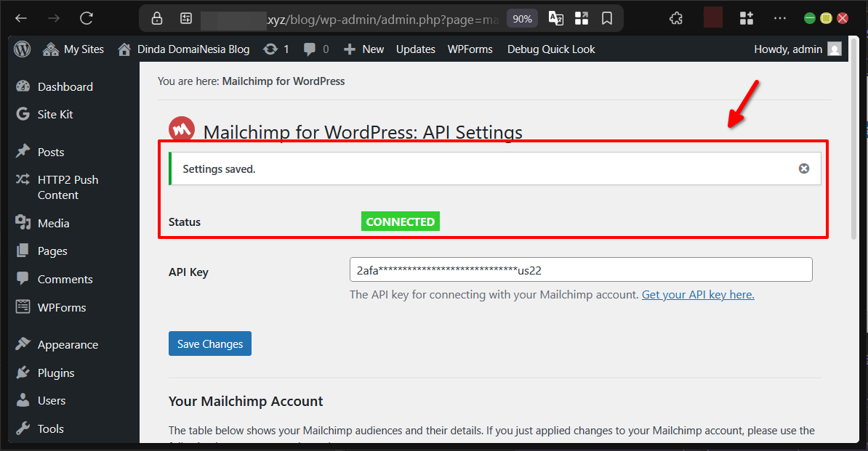
Task: Expand the New menu in the admin bar
Action: pos(363,49)
